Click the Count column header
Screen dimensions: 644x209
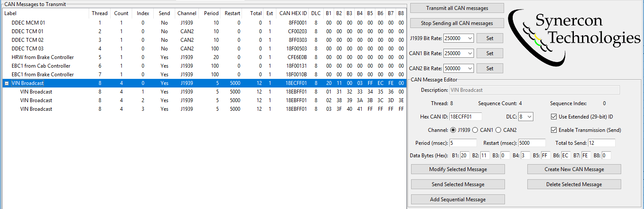coord(121,13)
